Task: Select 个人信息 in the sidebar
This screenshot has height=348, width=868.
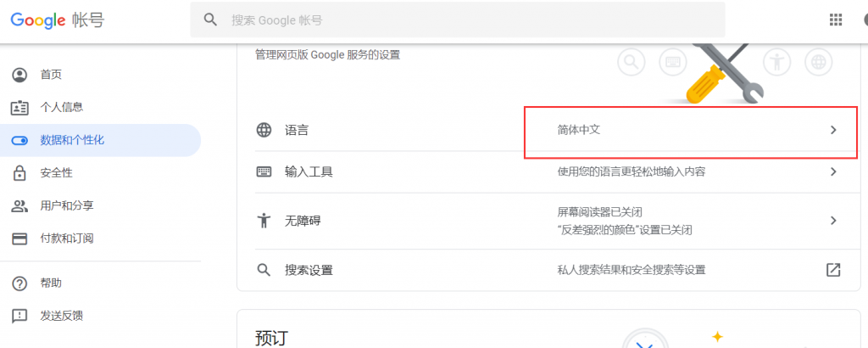Action: tap(61, 107)
